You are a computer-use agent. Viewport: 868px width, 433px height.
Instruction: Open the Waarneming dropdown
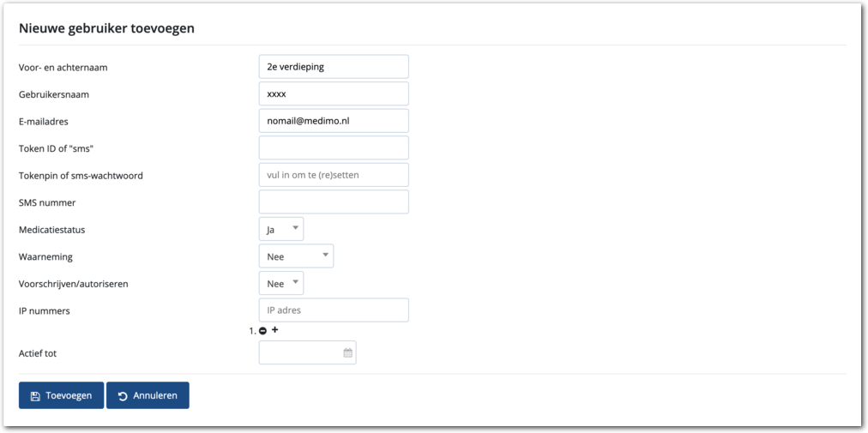point(296,256)
